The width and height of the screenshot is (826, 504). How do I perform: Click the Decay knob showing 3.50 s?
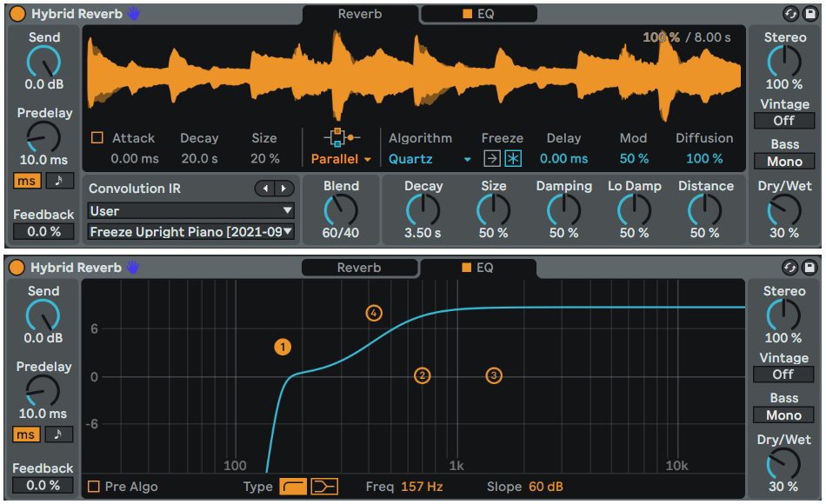click(423, 210)
